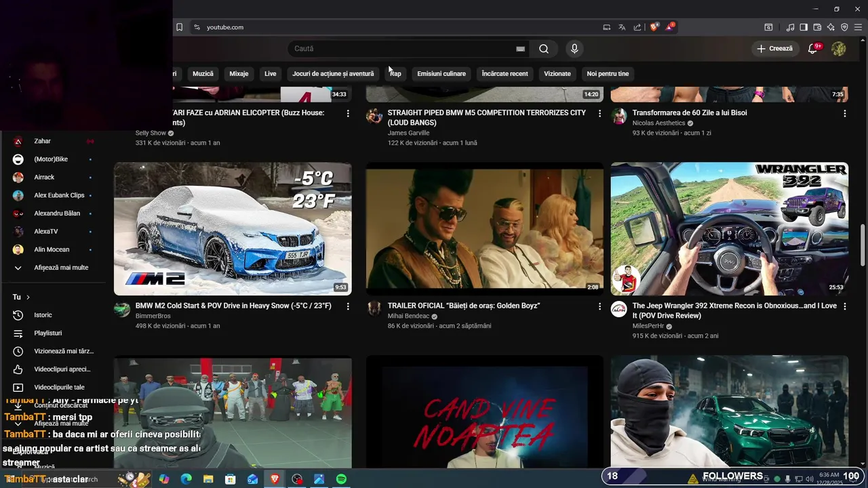Toggle the Brave sidebar panel icon
Screen dimensions: 868x488
[x=804, y=27]
